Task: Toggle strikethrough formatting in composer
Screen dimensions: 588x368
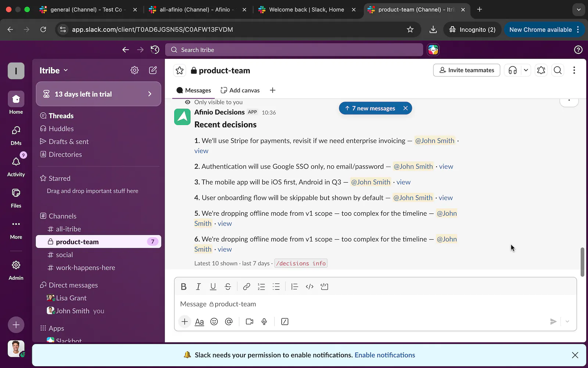Action: coord(228,287)
